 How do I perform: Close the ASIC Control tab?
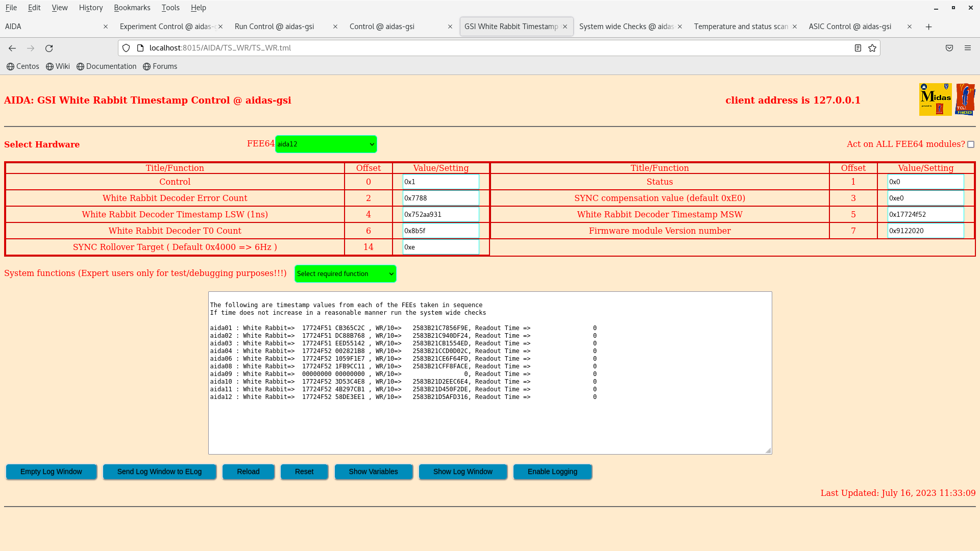[x=910, y=27]
